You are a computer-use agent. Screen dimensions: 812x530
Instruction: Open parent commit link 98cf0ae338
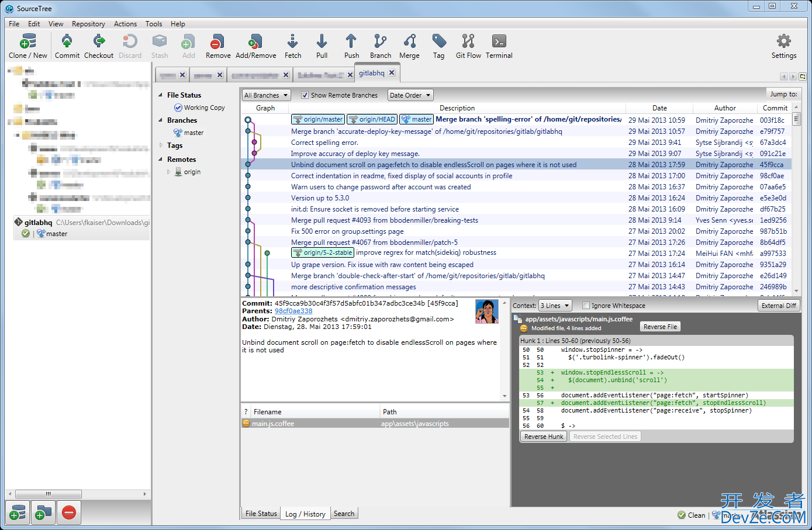[x=293, y=311]
